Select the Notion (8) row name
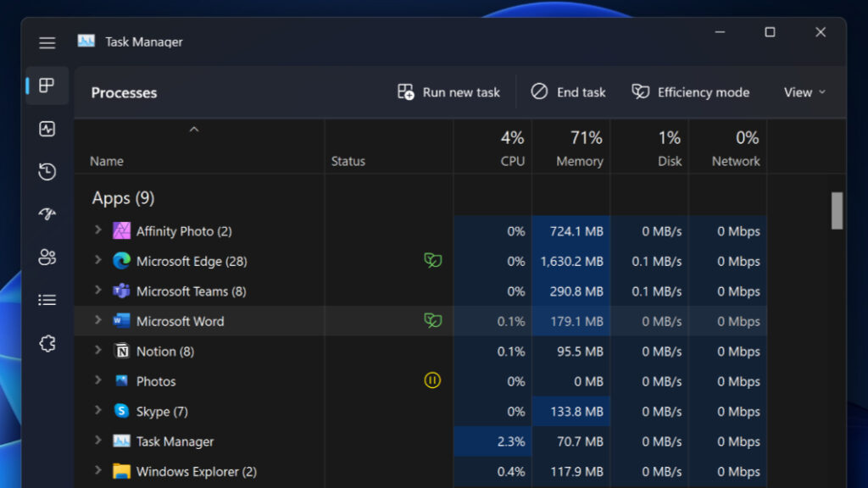Screen dimensions: 868x488 click(165, 352)
